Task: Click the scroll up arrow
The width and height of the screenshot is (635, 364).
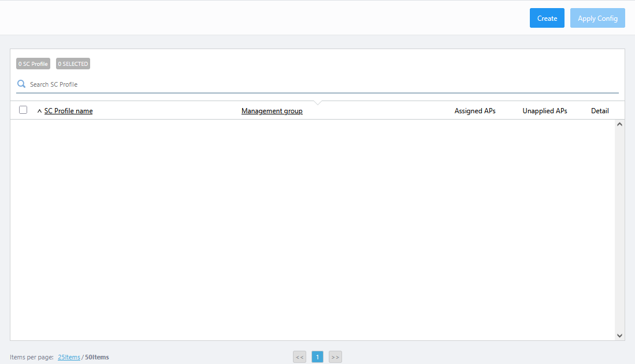Action: [x=619, y=124]
